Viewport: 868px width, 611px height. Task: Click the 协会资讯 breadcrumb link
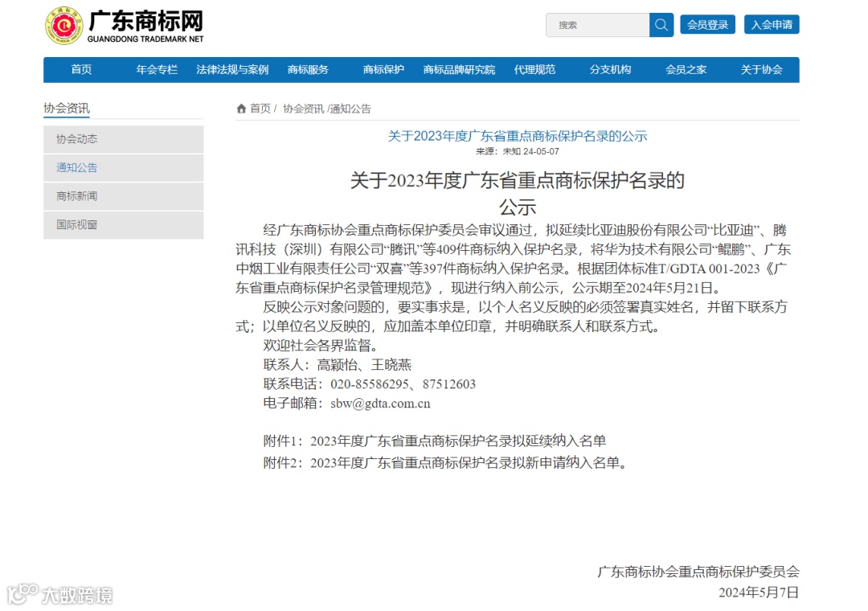pyautogui.click(x=303, y=109)
